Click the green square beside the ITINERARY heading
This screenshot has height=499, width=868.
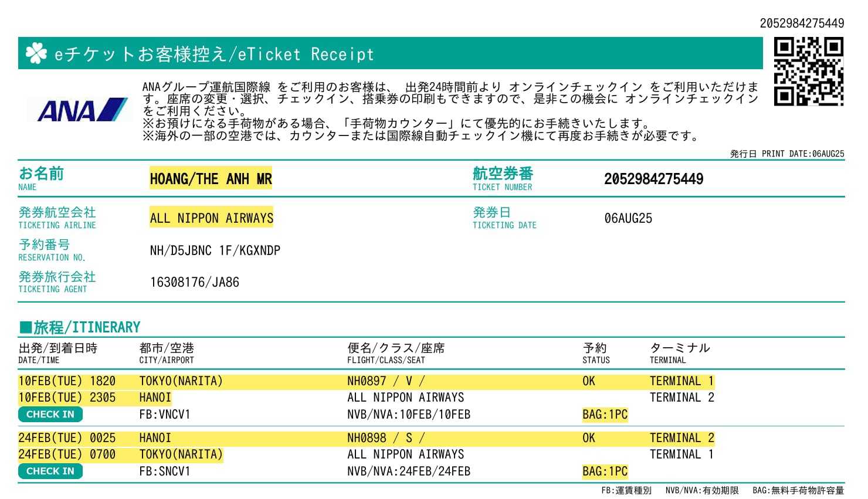click(25, 327)
